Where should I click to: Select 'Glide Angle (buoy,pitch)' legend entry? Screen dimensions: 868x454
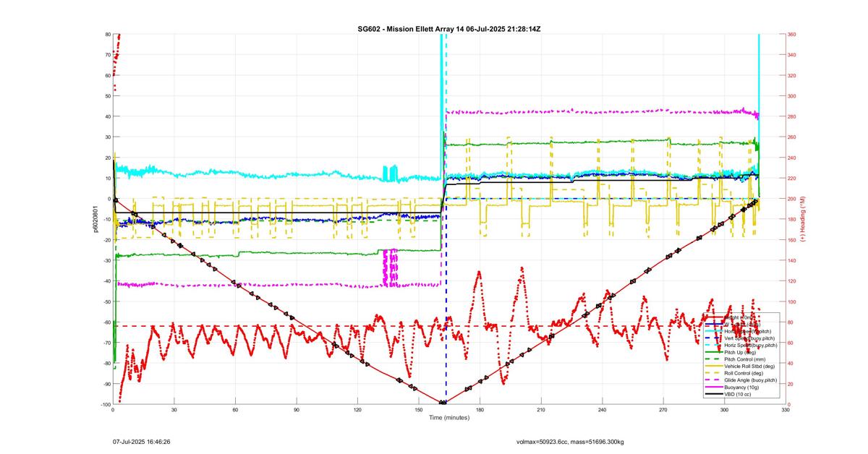(751, 380)
